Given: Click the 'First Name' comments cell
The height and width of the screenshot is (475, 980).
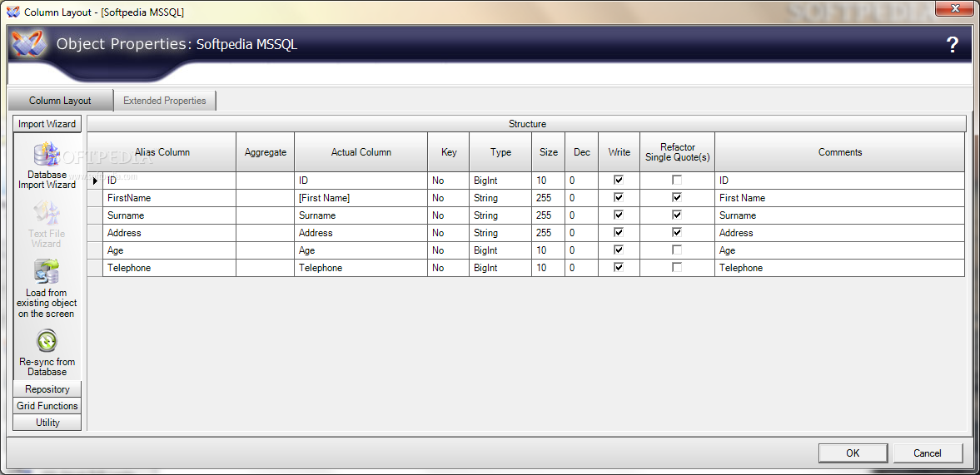Looking at the screenshot, I should pos(839,198).
